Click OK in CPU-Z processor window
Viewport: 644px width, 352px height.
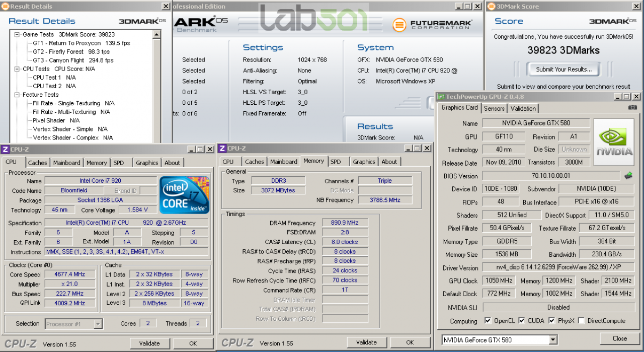[193, 343]
